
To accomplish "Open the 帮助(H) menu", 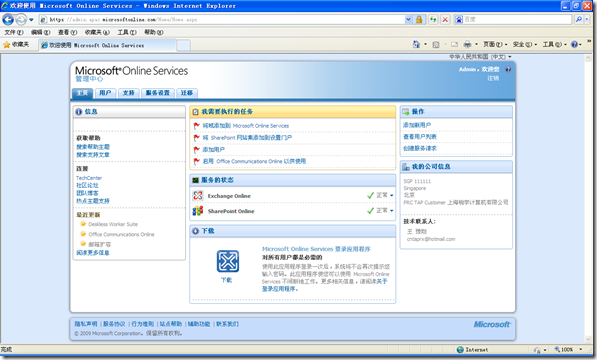I will [x=154, y=32].
